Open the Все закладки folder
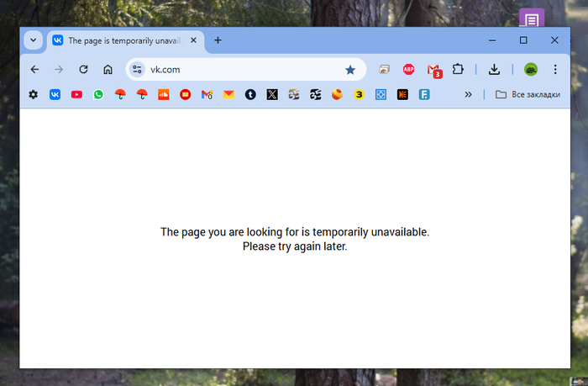Image resolution: width=588 pixels, height=386 pixels. 528,95
